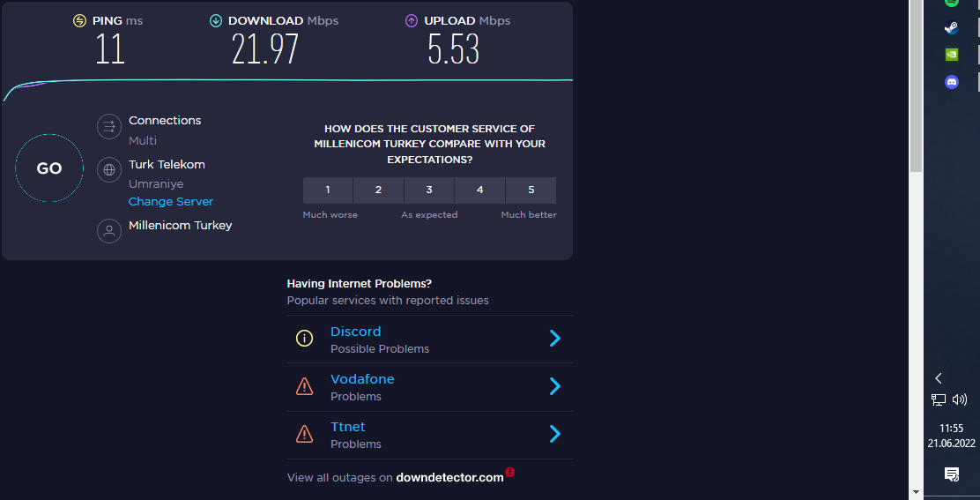Click the ping result 11

110,49
